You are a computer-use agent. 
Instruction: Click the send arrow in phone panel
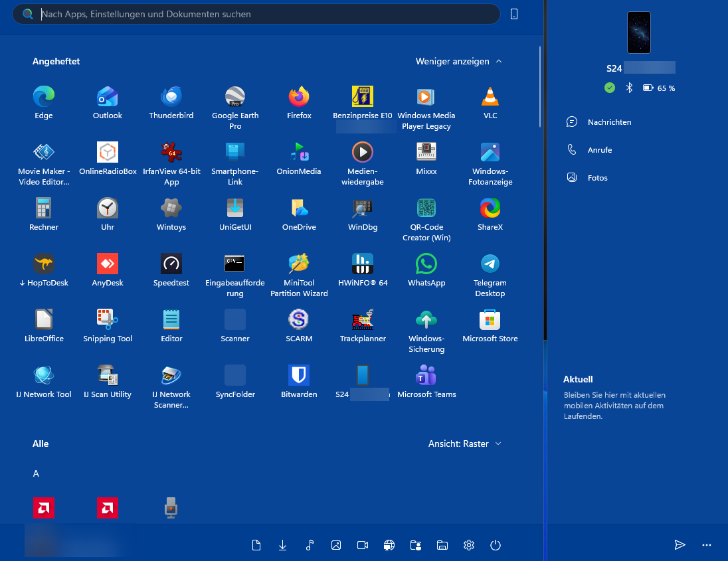680,545
